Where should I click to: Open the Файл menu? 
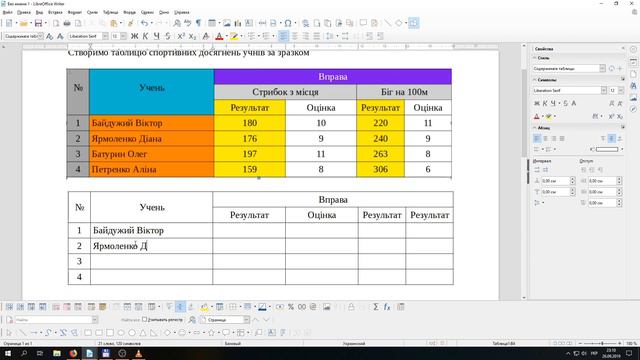(x=7, y=13)
